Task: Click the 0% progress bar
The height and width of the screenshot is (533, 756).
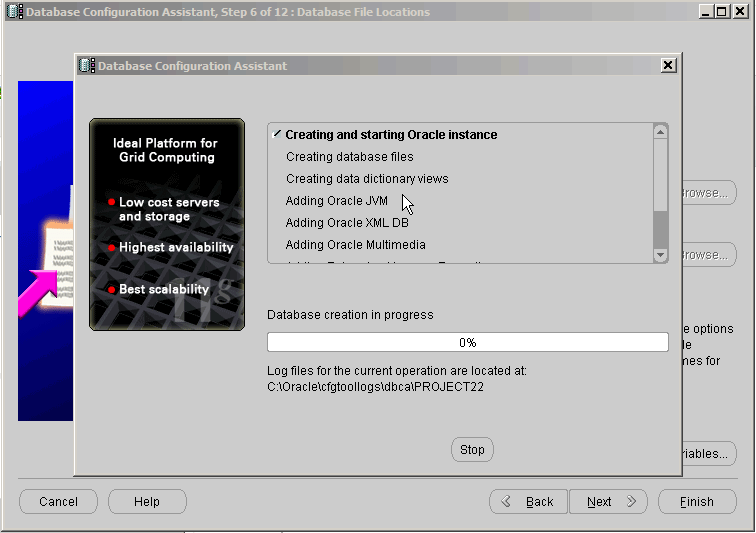Action: [x=468, y=342]
